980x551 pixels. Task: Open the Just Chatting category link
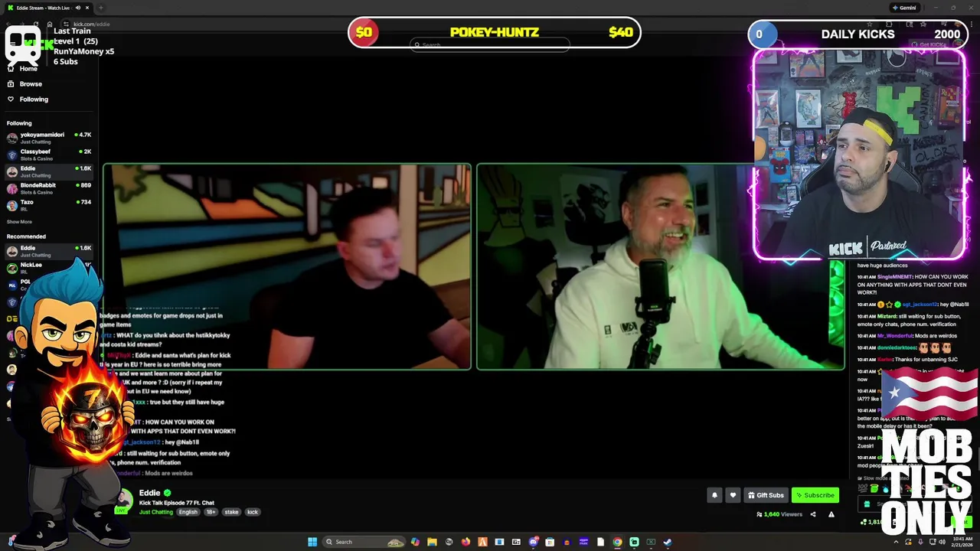click(156, 512)
